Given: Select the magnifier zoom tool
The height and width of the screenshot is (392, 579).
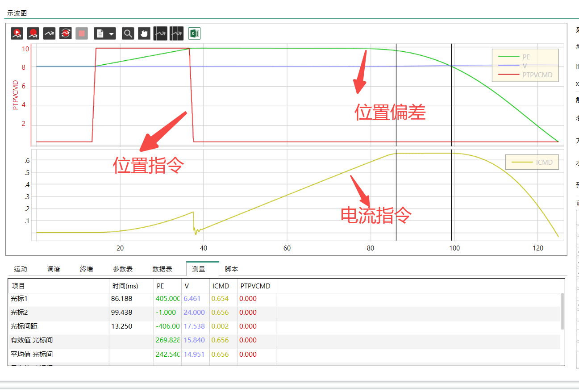Looking at the screenshot, I should (128, 33).
